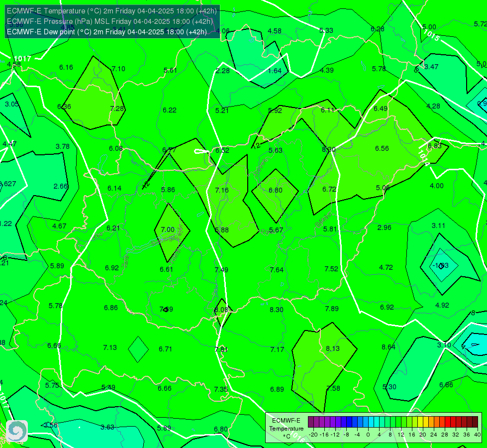Click the grid value 7.10
The width and height of the screenshot is (487, 448).
coord(118,69)
